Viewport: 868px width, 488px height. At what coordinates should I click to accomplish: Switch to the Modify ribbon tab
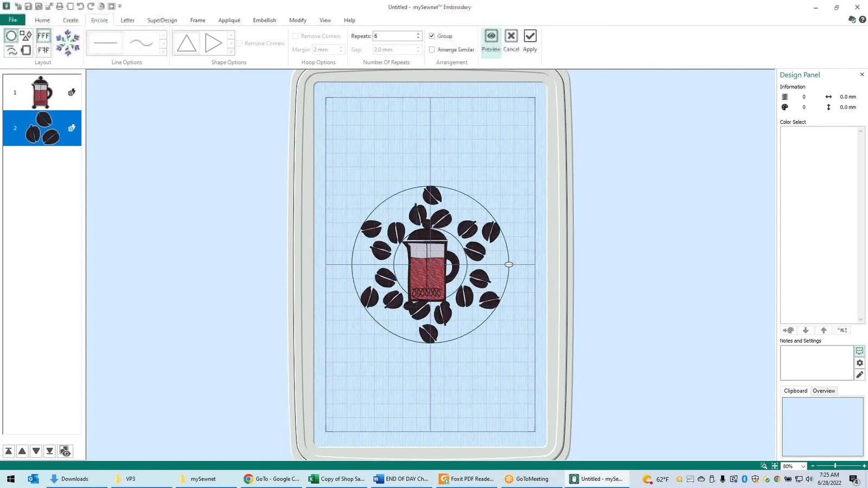coord(297,20)
